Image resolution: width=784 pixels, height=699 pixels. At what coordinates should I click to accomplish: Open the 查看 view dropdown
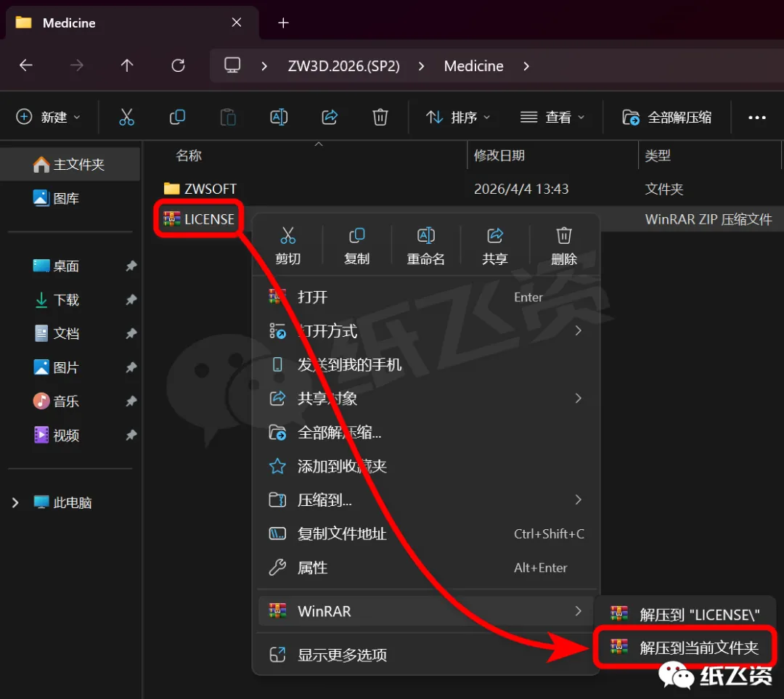(x=552, y=118)
